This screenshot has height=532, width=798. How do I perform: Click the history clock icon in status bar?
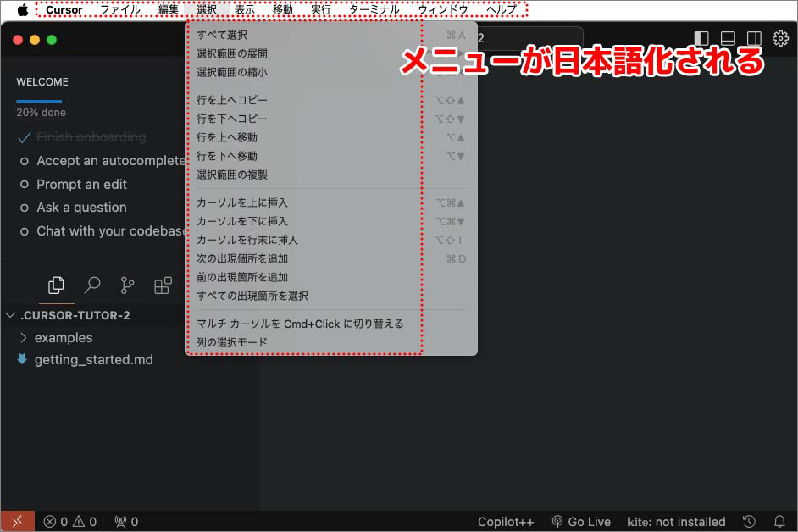[x=749, y=522]
